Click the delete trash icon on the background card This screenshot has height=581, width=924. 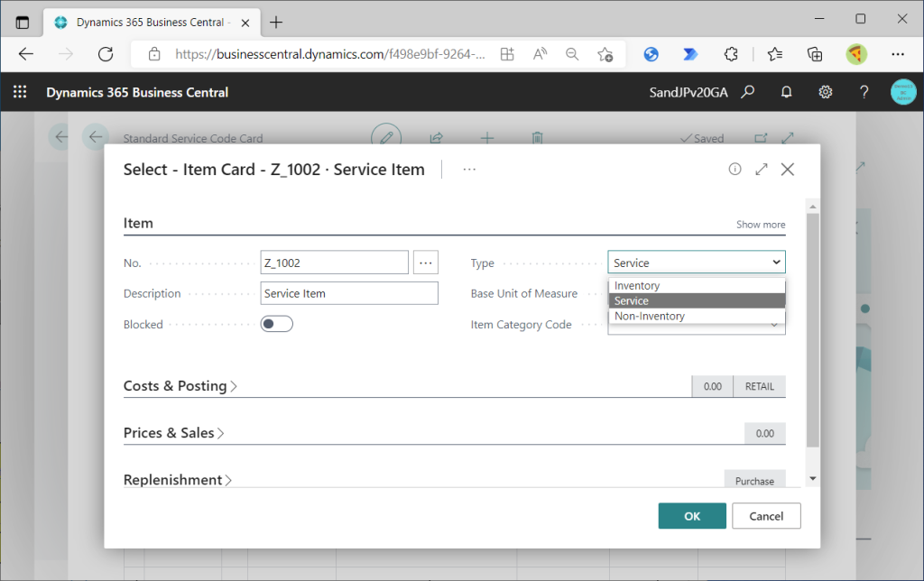[537, 138]
